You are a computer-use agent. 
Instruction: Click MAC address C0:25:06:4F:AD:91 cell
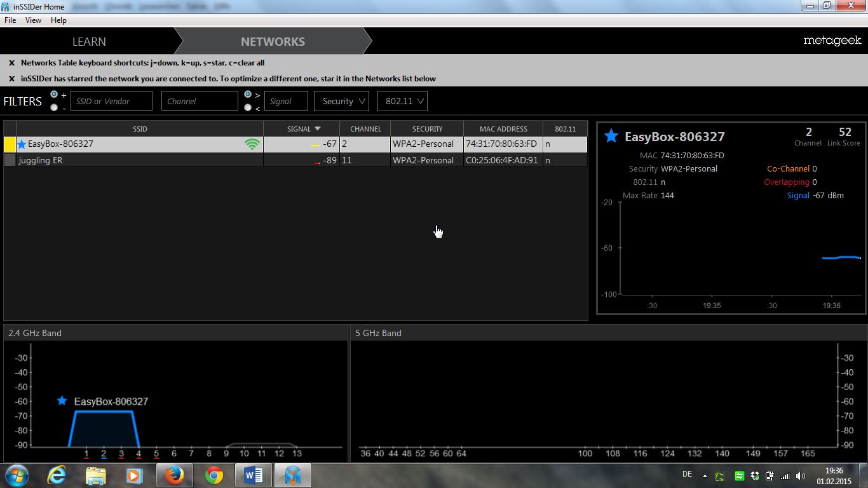[x=502, y=160]
